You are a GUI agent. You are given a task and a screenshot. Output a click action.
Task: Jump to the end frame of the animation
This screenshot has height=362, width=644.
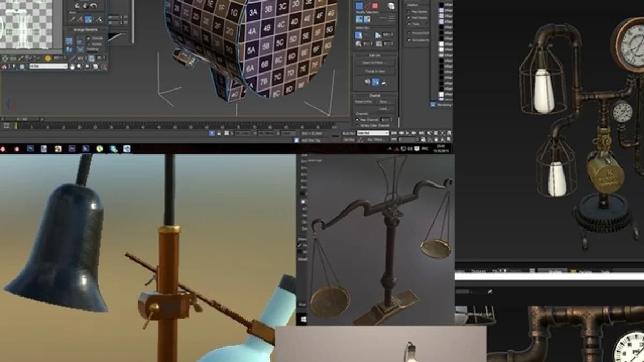422,133
